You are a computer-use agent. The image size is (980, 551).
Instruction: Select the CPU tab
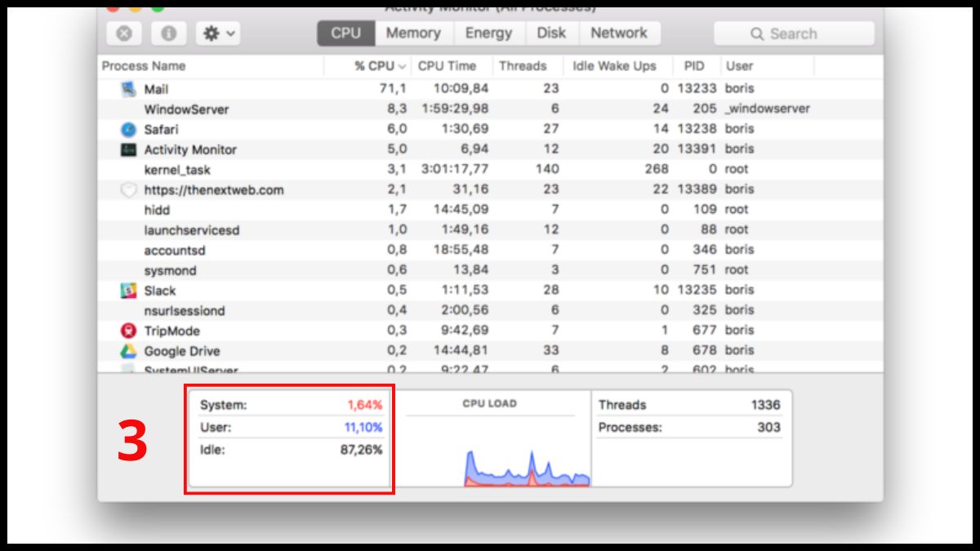tap(345, 33)
